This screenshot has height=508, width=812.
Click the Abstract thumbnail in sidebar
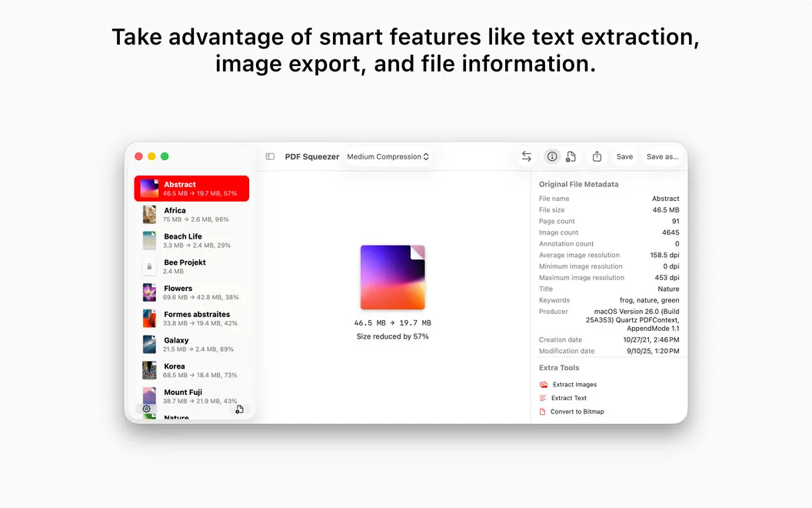149,188
